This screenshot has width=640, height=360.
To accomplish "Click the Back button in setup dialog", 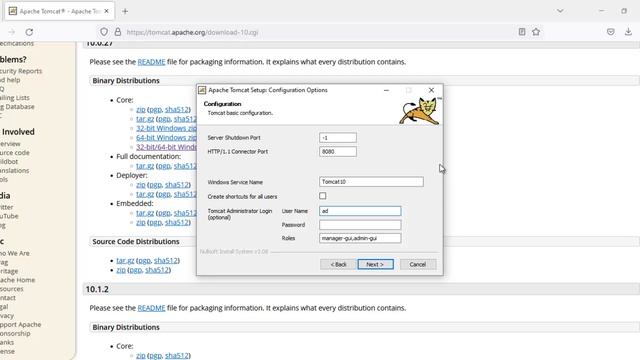I will pos(338,264).
